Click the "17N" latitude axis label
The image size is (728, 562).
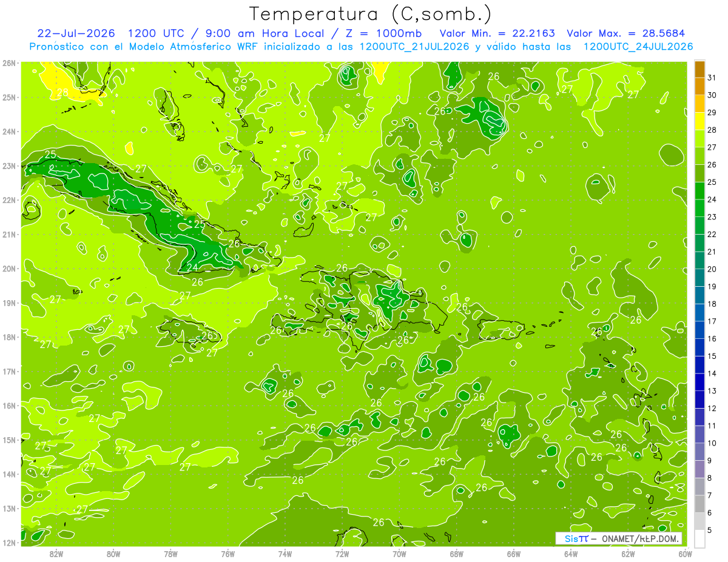click(x=8, y=371)
